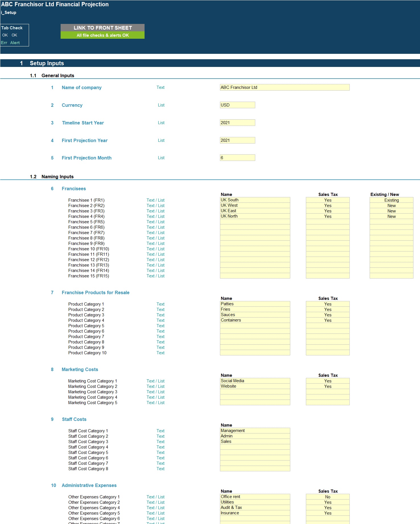The height and width of the screenshot is (524, 420).
Task: Select the empty name cell for Staff Cost Category 4
Action: pyautogui.click(x=255, y=447)
